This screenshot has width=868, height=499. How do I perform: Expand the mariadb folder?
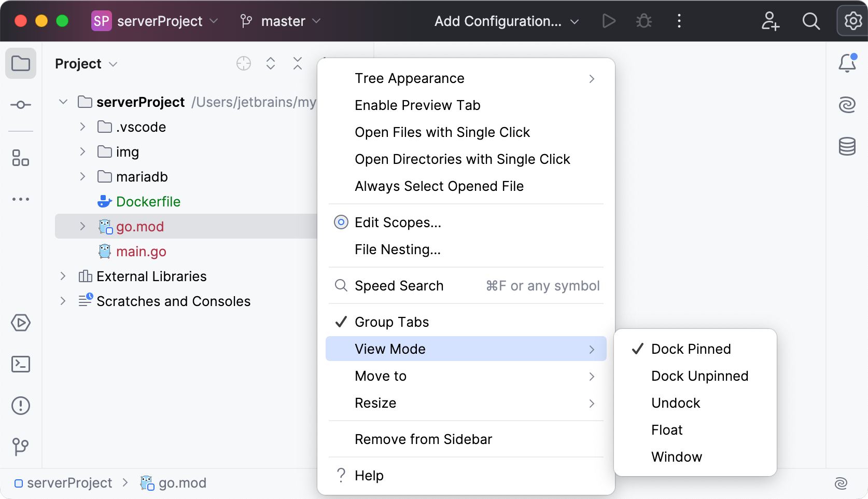coord(82,176)
